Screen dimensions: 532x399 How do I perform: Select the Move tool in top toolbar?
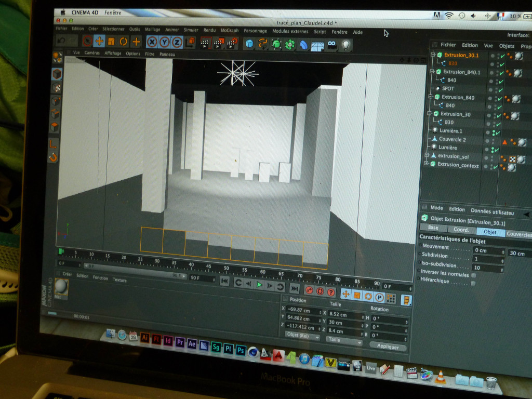(x=99, y=42)
